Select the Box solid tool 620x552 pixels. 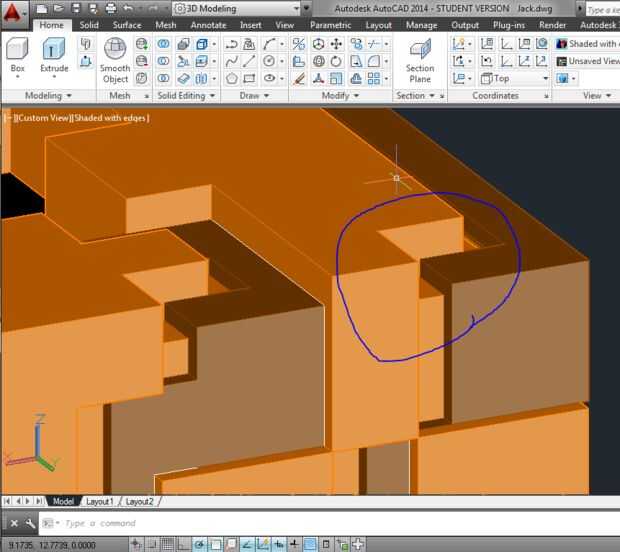tap(17, 55)
